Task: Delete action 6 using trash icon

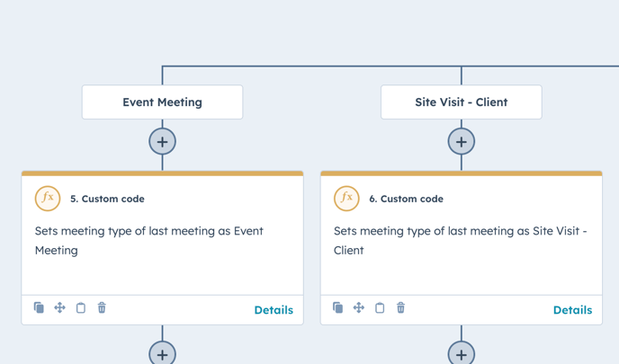Action: pos(400,307)
